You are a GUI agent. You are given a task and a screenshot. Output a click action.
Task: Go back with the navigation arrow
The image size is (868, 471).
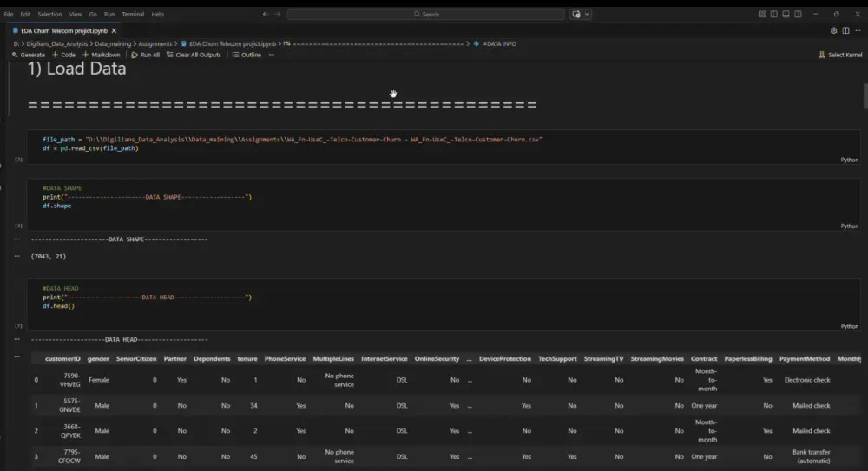click(265, 15)
